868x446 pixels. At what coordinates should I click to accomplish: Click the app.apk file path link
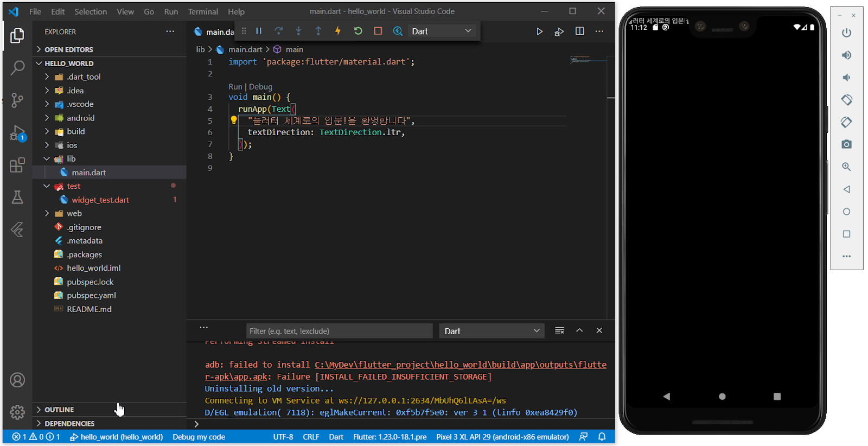pyautogui.click(x=406, y=371)
